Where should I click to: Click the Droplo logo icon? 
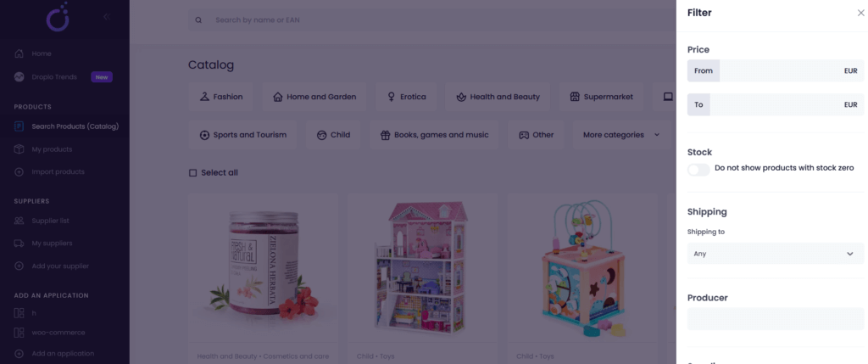pyautogui.click(x=58, y=17)
